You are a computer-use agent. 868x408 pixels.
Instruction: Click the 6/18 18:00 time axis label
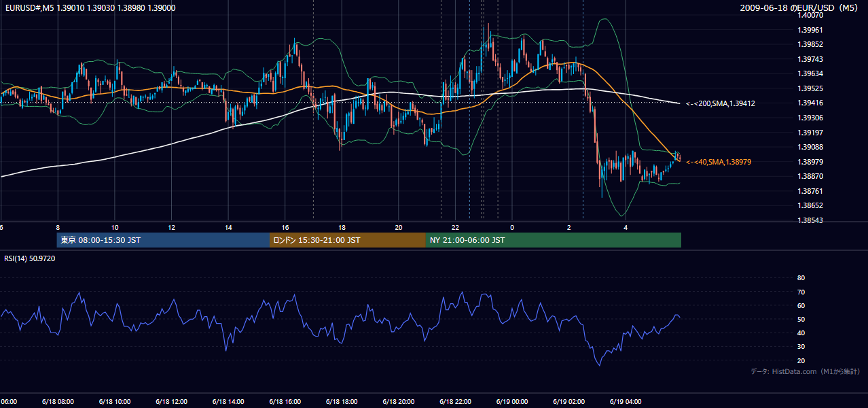342,401
